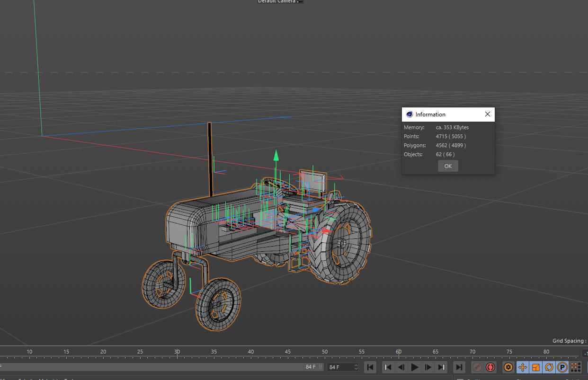Dismiss the Information dialog with its X
The image size is (588, 380).
(x=487, y=114)
